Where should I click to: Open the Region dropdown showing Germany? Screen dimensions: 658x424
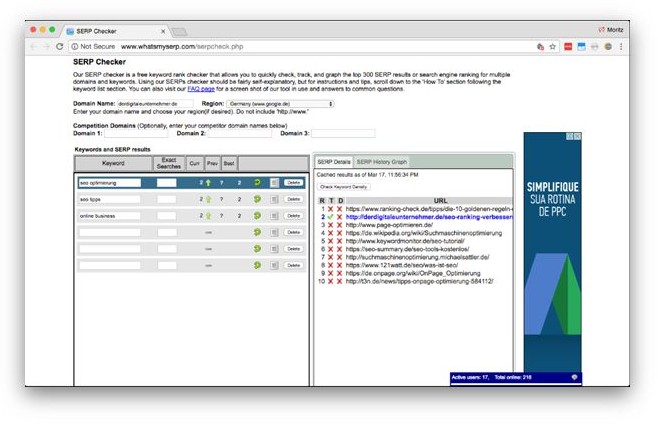[280, 103]
